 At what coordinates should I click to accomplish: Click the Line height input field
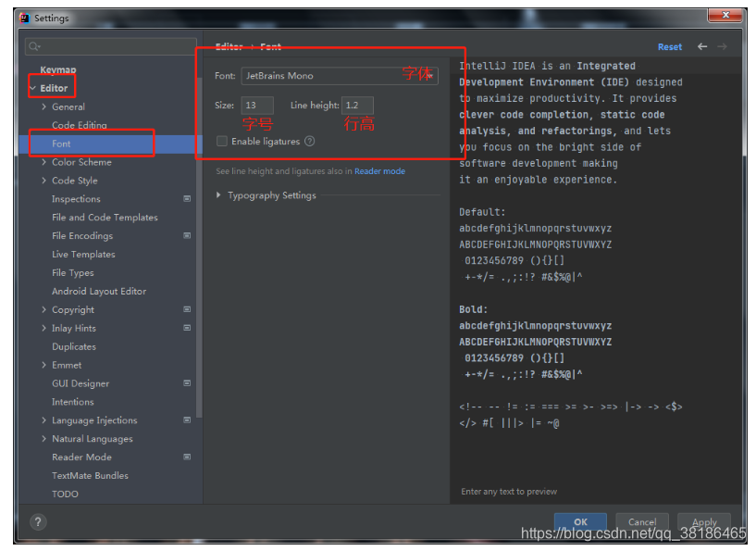click(357, 106)
